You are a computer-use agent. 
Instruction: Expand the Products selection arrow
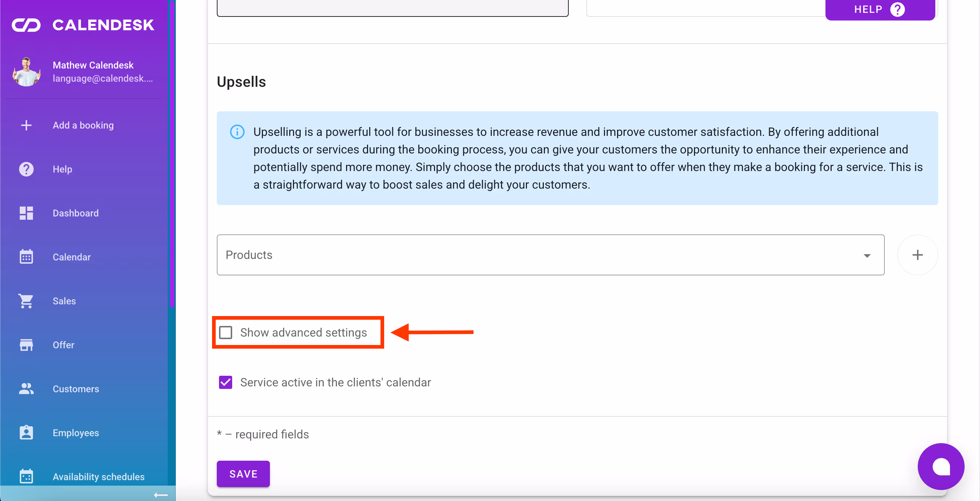tap(867, 256)
